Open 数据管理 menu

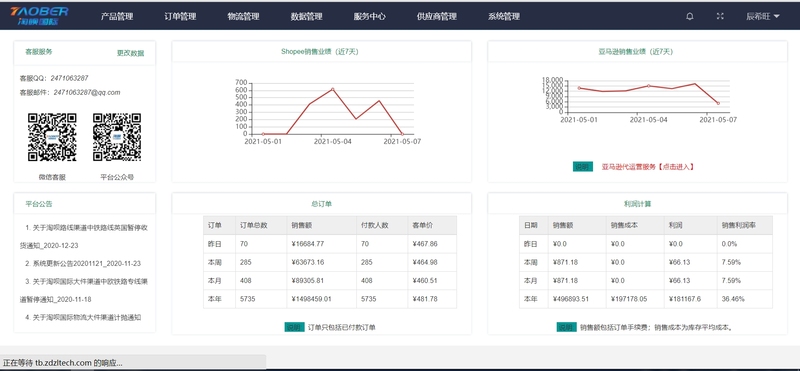click(x=307, y=16)
